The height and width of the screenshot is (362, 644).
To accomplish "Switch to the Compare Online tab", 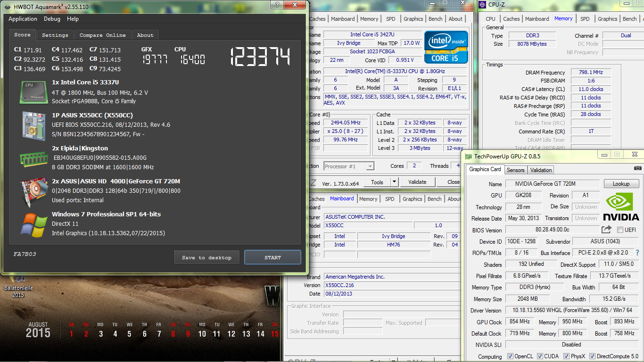I will (x=103, y=35).
